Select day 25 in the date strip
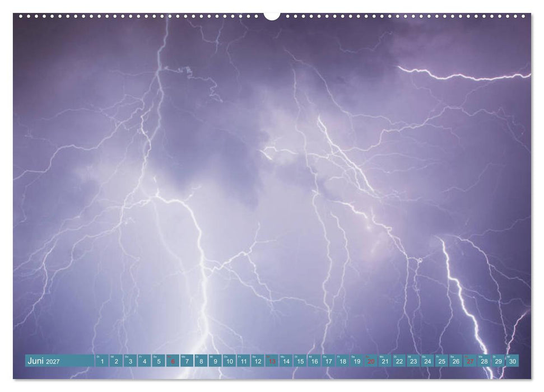Image resolution: width=544 pixels, height=392 pixels. tap(441, 361)
